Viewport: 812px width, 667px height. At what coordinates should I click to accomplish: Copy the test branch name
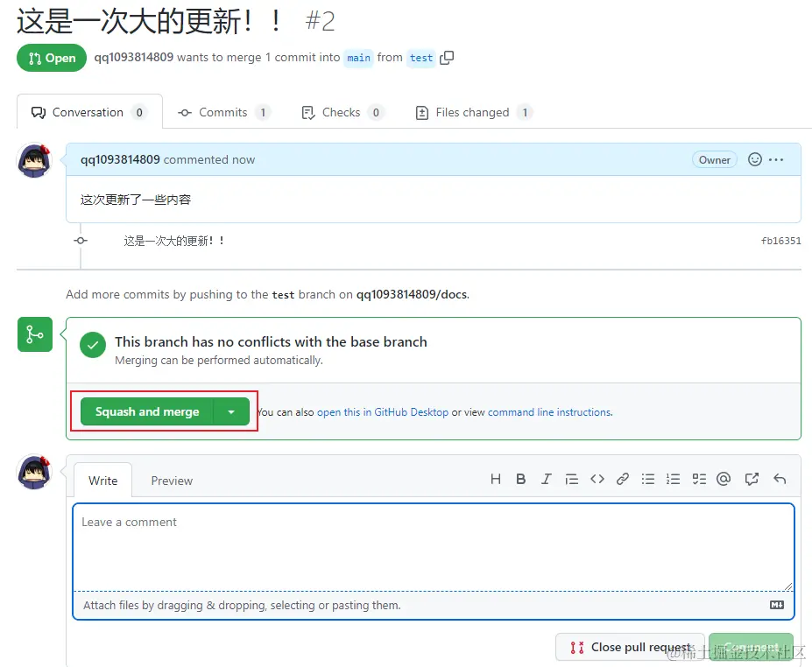pos(447,58)
